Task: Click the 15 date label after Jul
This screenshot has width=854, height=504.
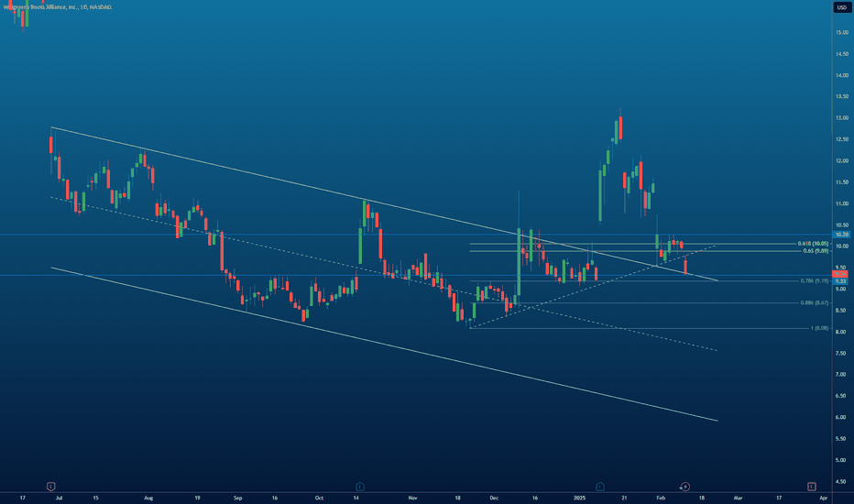Action: coord(95,498)
